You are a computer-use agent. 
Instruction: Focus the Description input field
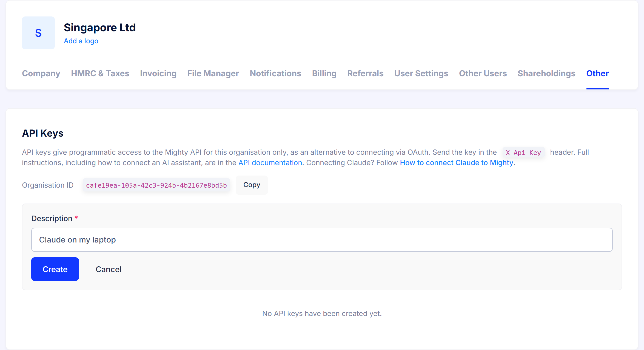tap(322, 240)
